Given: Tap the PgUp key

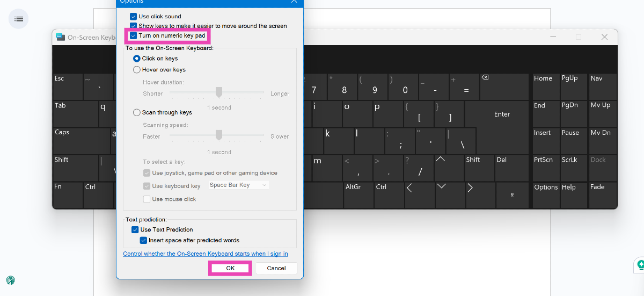Looking at the screenshot, I should [x=573, y=86].
